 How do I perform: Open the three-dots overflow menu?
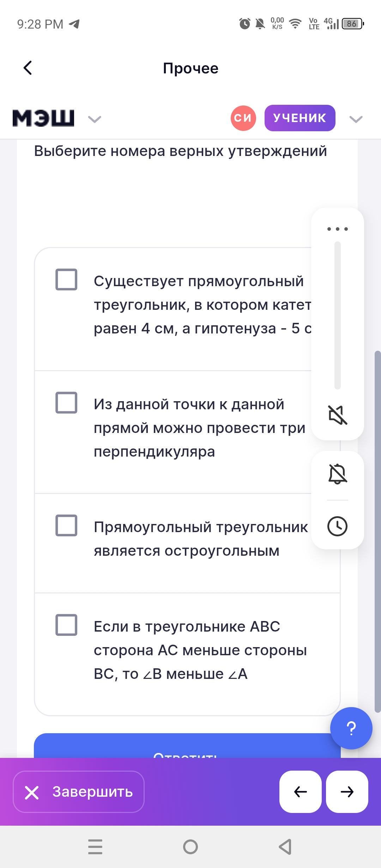pyautogui.click(x=338, y=229)
